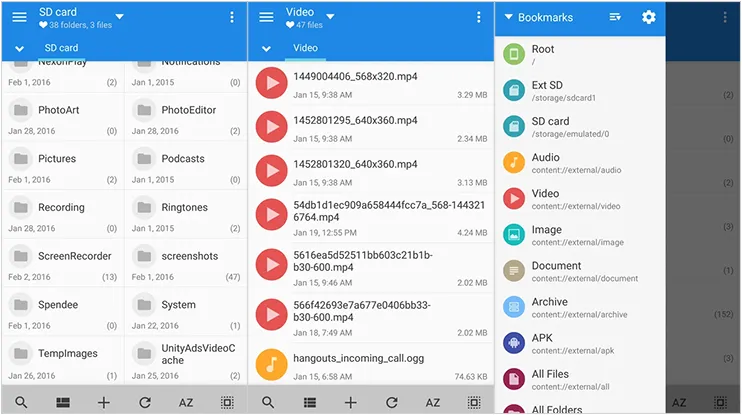
Task: Select the SD card path tab
Action: pyautogui.click(x=61, y=48)
